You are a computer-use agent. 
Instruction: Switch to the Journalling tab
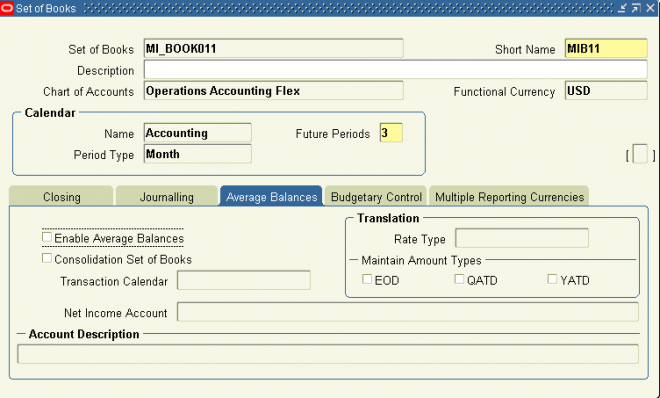click(x=167, y=196)
